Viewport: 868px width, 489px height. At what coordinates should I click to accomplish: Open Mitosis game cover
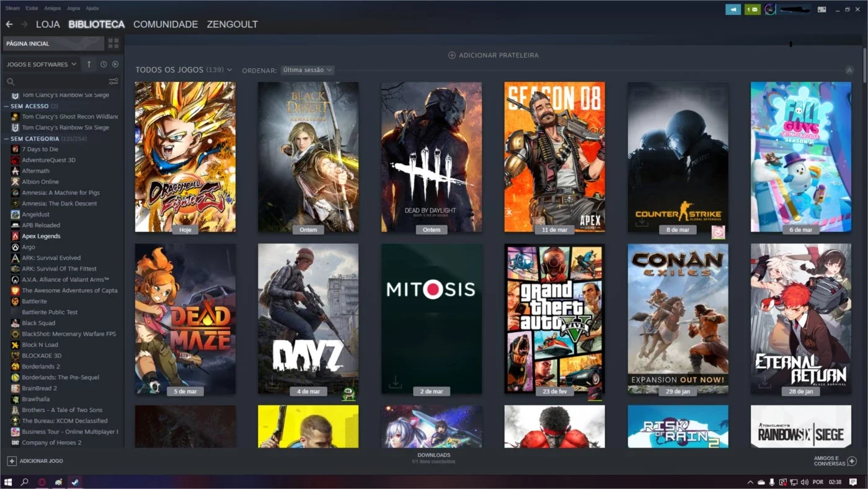(x=432, y=318)
